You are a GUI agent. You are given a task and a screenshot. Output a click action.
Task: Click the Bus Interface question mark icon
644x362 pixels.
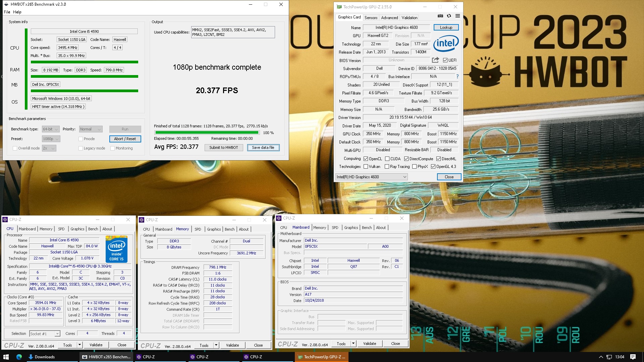pyautogui.click(x=457, y=76)
